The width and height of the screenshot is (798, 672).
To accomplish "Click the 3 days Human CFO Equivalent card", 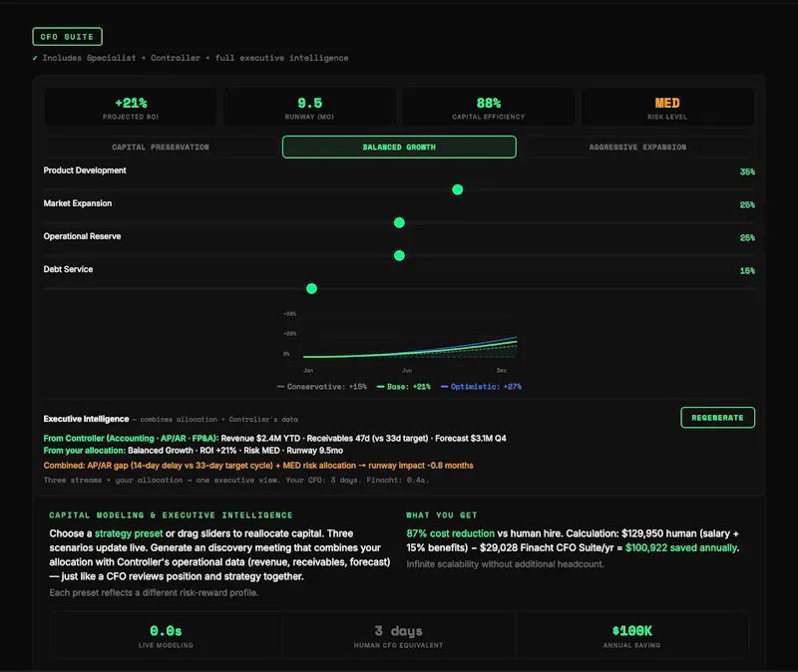I will click(398, 635).
